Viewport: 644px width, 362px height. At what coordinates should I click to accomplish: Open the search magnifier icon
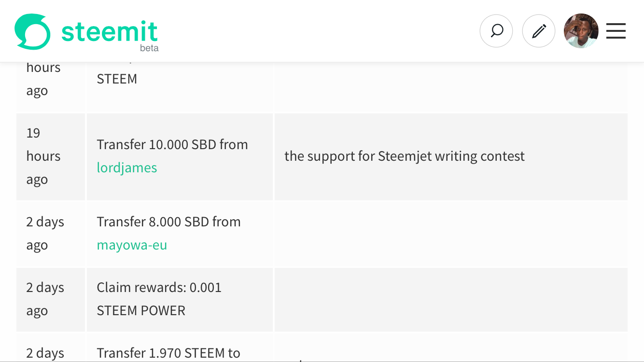(x=496, y=31)
